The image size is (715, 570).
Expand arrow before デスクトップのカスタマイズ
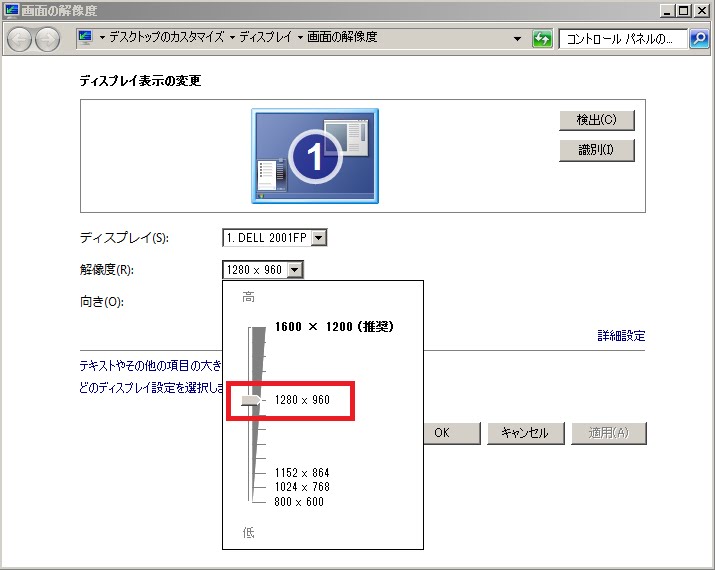[x=102, y=37]
